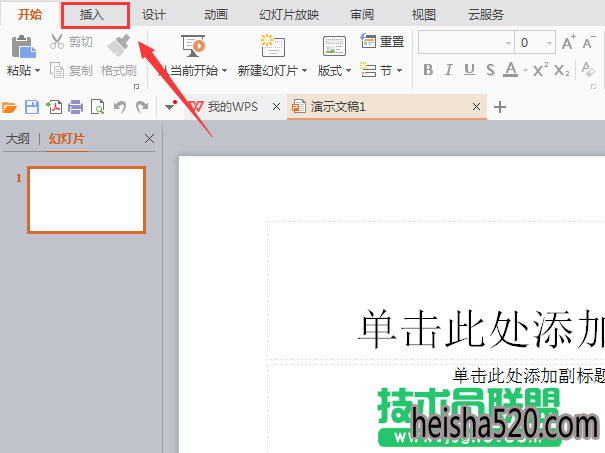
Task: Expand the Layout (版式) dropdown arrow
Action: 348,71
